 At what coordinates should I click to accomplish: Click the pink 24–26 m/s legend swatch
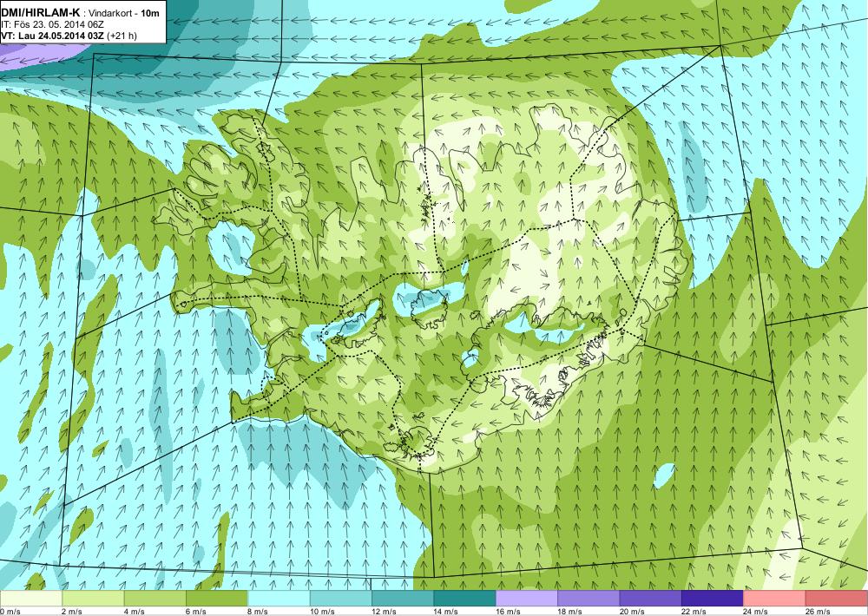point(775,599)
